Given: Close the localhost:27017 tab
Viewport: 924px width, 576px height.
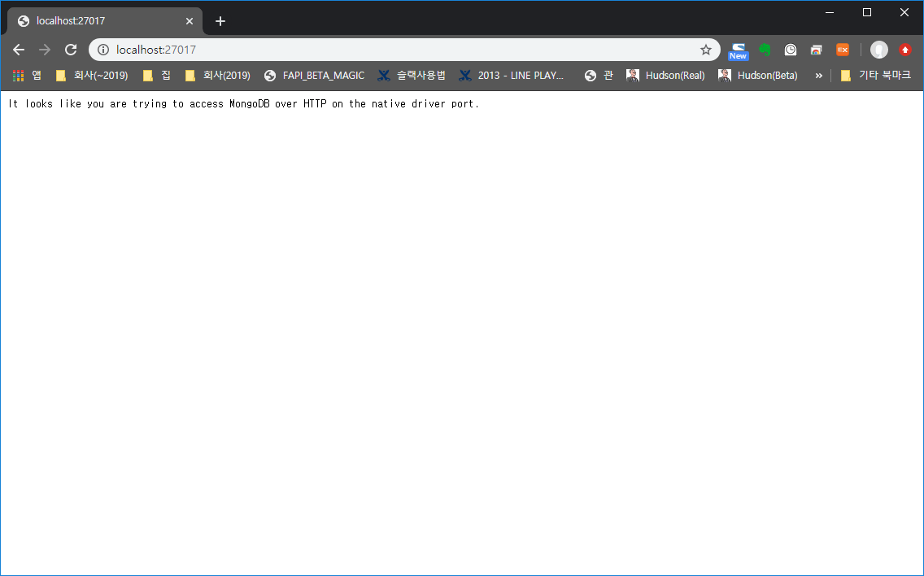Looking at the screenshot, I should 190,21.
